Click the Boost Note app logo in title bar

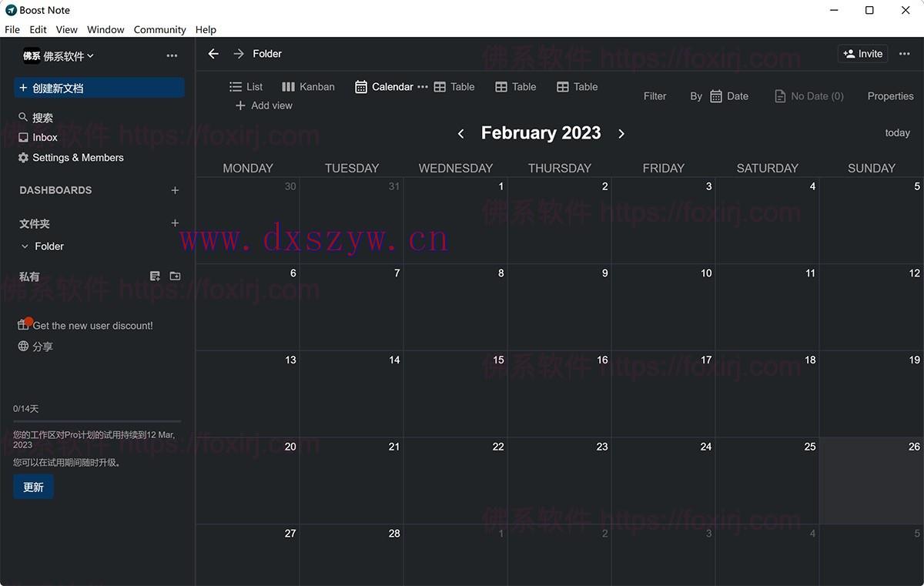click(11, 10)
